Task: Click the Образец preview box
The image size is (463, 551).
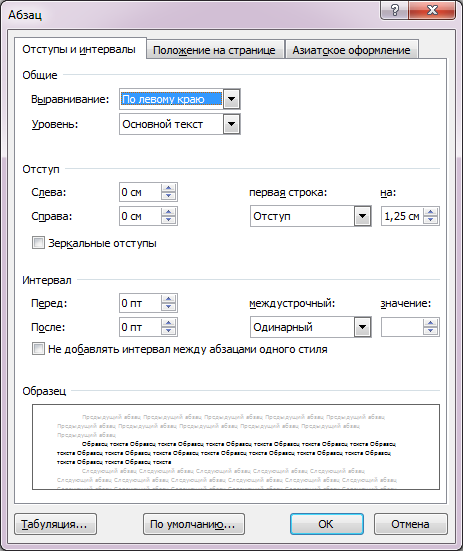Action: [236, 447]
